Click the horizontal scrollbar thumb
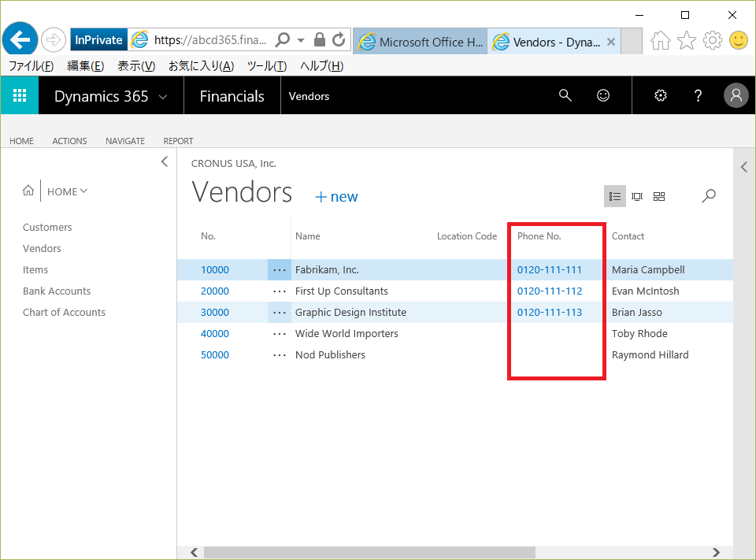 click(369, 552)
